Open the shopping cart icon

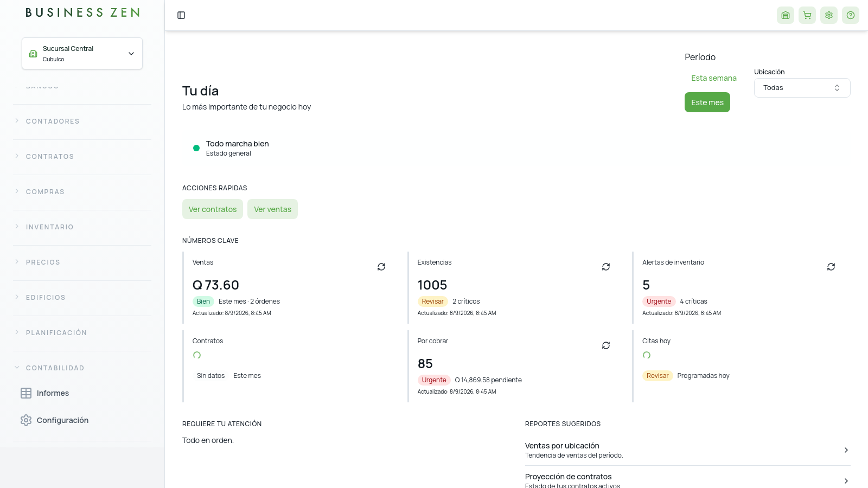[807, 15]
